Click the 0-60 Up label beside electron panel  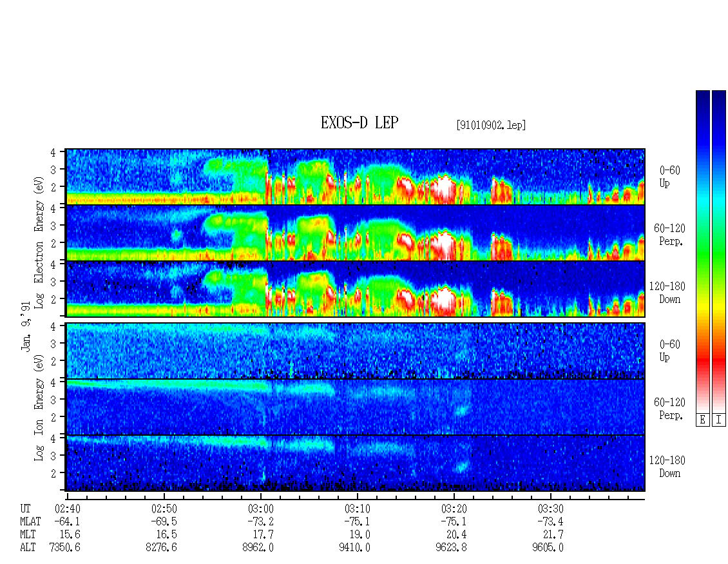[x=669, y=177]
